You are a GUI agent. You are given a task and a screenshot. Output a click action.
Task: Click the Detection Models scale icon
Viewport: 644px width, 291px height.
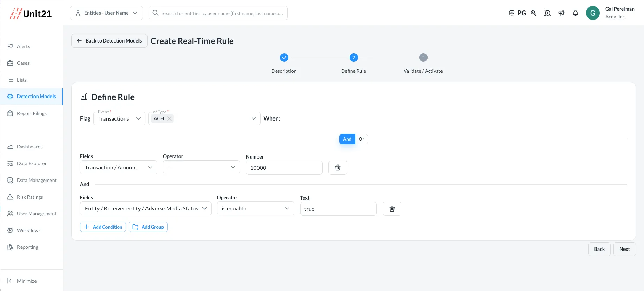point(10,97)
